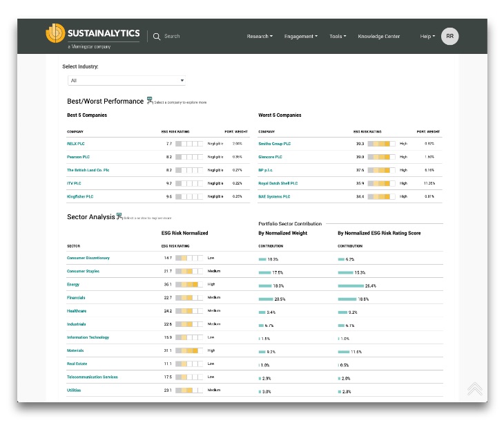Click the 'Worst 5 Companies' heading

click(x=280, y=115)
